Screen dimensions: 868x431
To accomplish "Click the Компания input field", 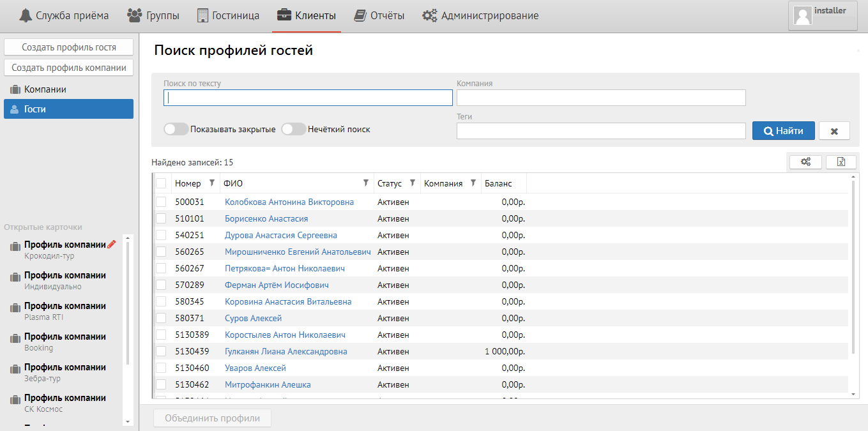I will coord(600,98).
